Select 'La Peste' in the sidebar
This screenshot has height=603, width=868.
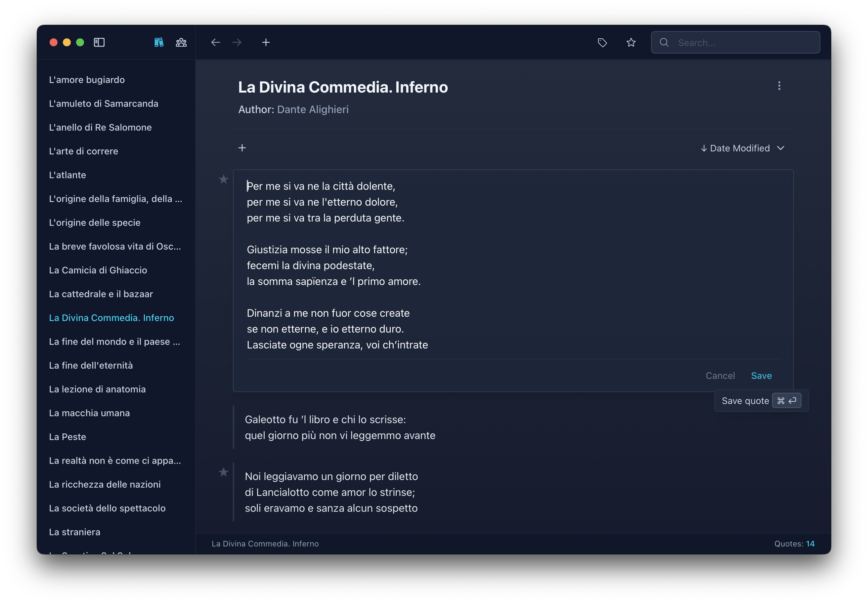point(68,436)
